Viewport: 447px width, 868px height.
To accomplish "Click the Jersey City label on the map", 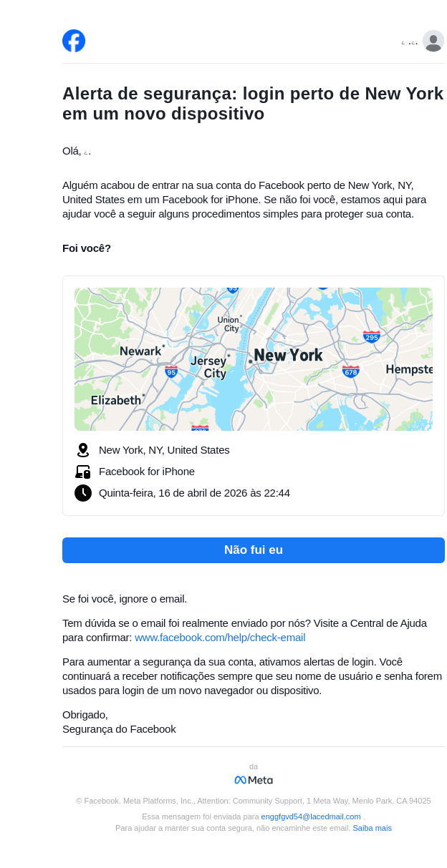I will (209, 367).
